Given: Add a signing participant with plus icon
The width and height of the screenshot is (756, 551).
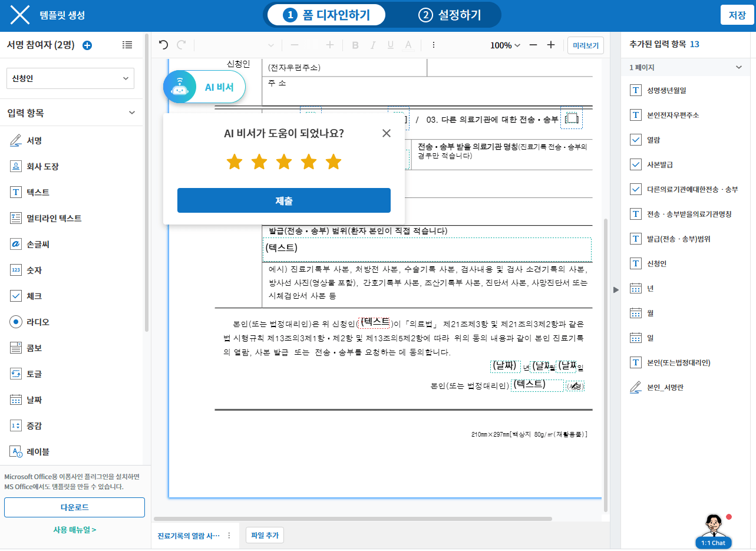Looking at the screenshot, I should pos(87,45).
